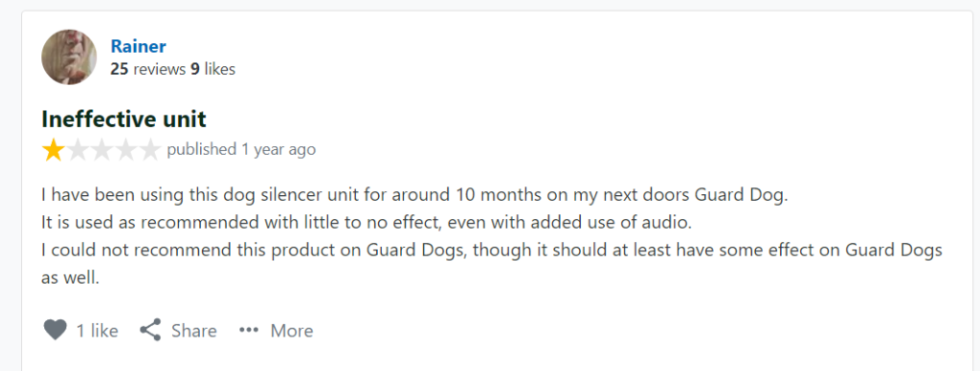The width and height of the screenshot is (980, 371).
Task: Open the three-dots More icon
Action: coord(249,330)
